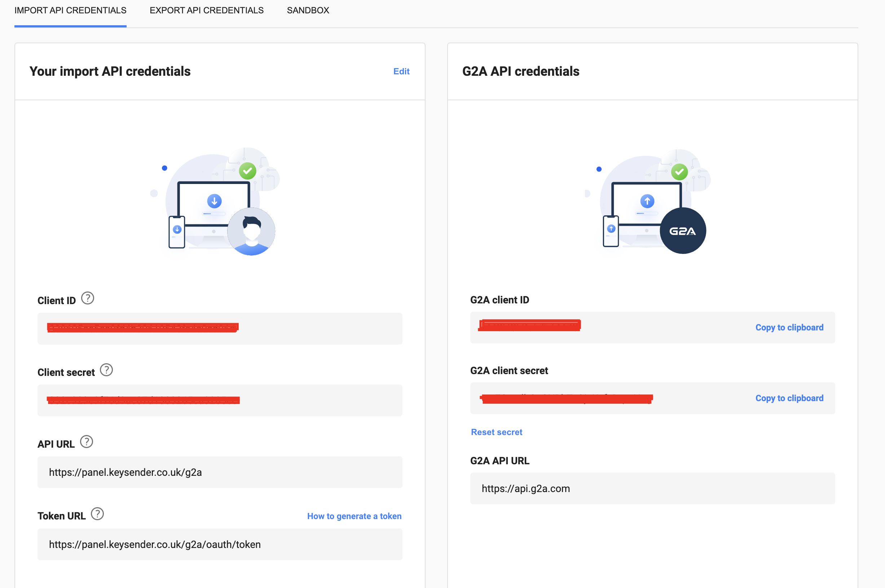The image size is (885, 588).
Task: Select the Token URL oauth field
Action: (220, 544)
